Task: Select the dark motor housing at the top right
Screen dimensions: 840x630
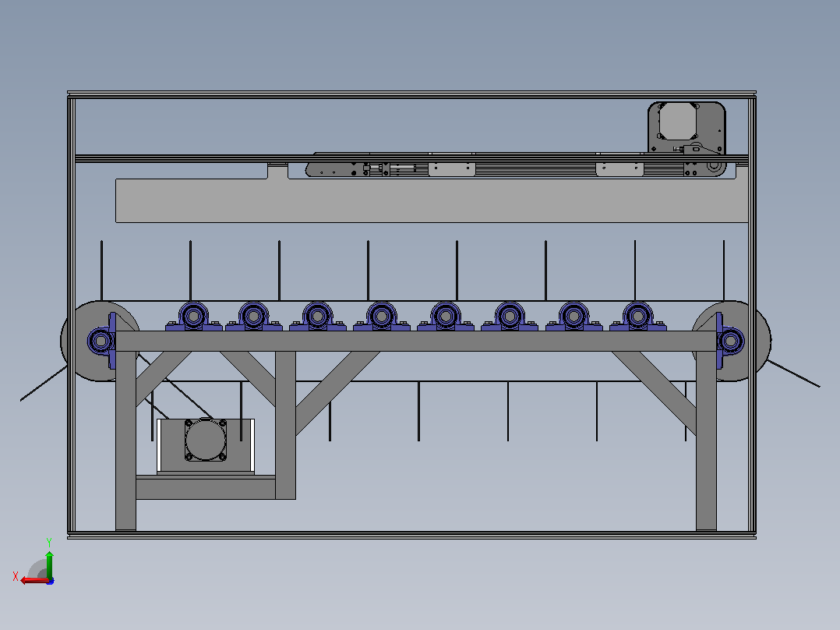Action: pyautogui.click(x=686, y=128)
